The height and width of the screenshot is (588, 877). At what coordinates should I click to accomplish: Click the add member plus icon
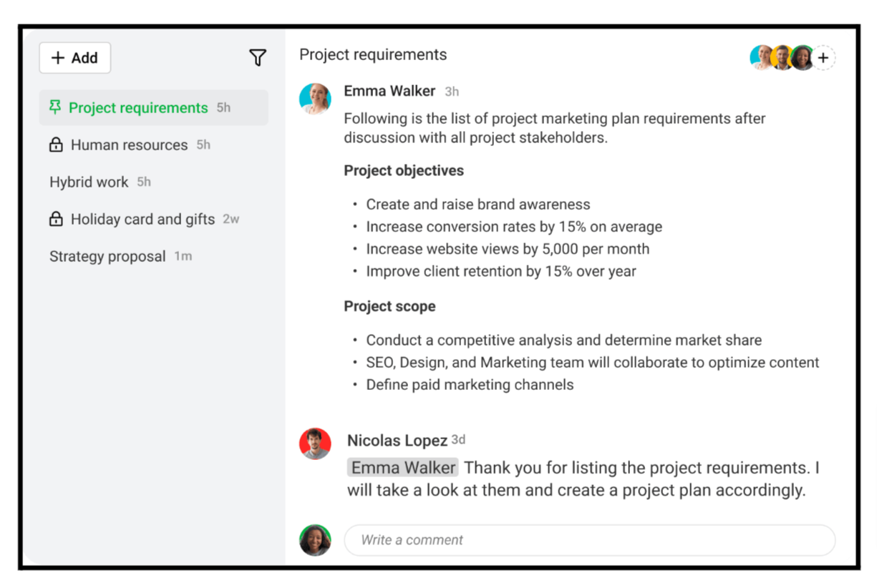point(823,58)
